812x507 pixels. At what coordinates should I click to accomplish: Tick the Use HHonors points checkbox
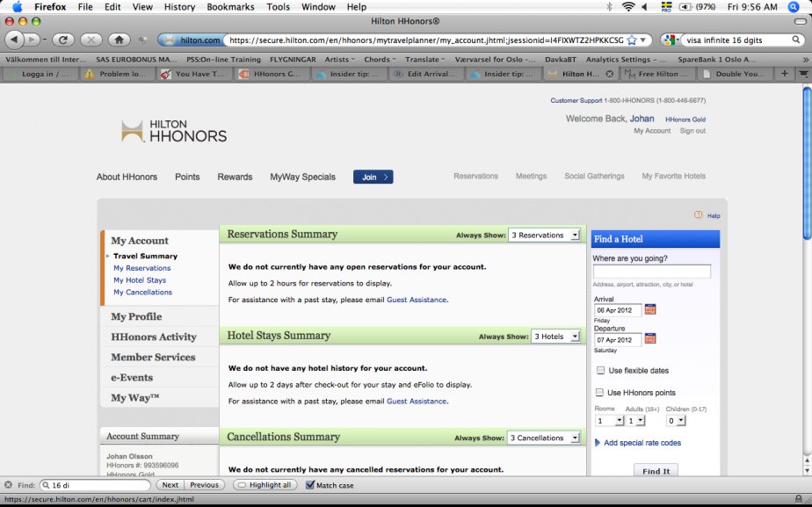(x=599, y=392)
